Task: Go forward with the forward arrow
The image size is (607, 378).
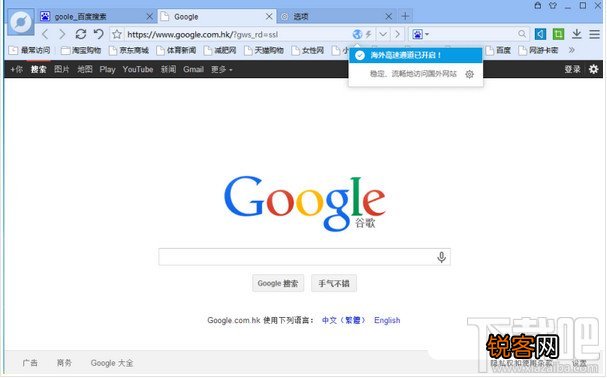Action: 62,34
